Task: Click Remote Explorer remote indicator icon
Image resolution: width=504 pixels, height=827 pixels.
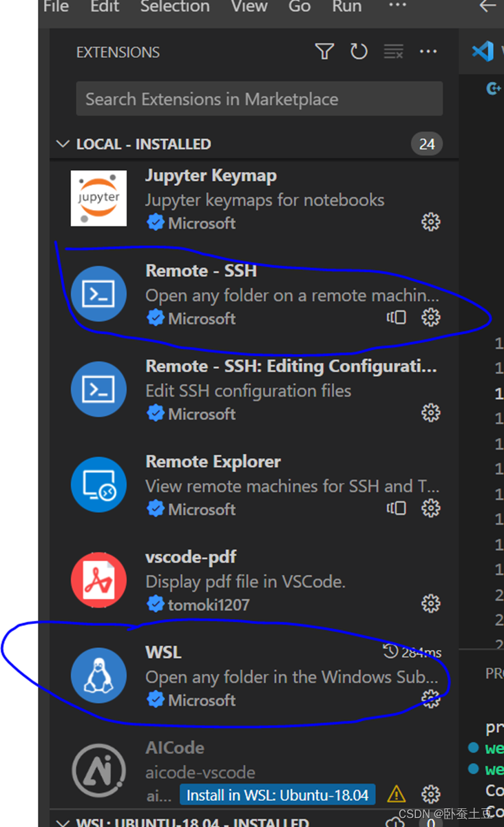Action: coord(397,508)
